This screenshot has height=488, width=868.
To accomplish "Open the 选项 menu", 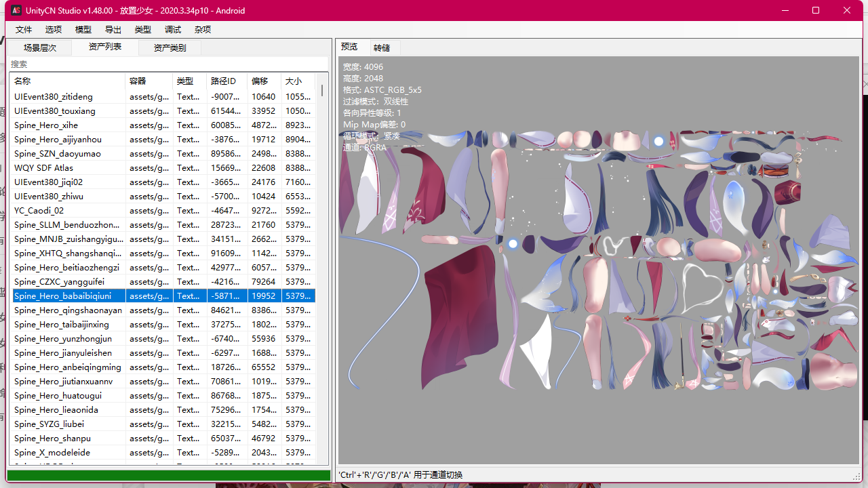I will click(54, 30).
